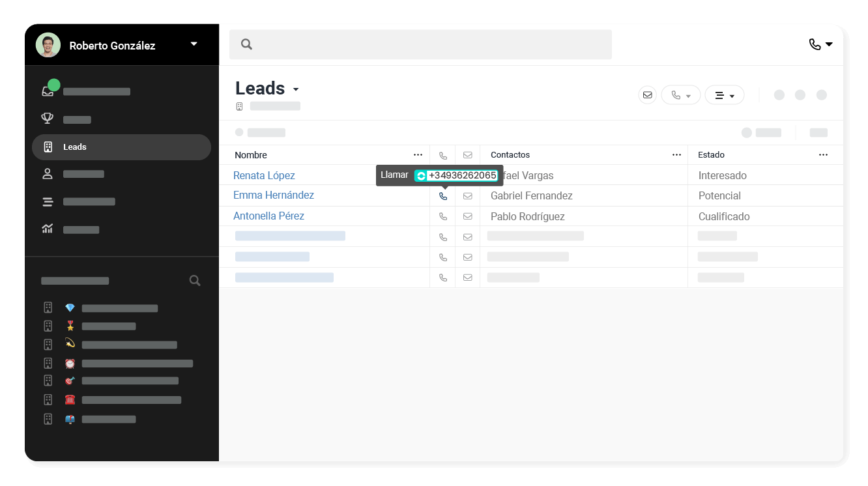Screen dimensions: 868x486
Task: Click phone icon in Emma Hernández row
Action: click(443, 196)
